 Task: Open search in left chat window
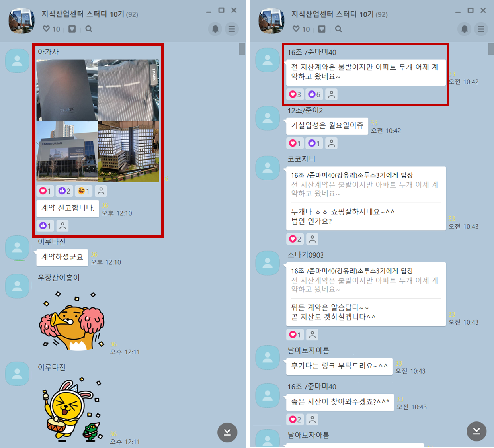pyautogui.click(x=89, y=29)
